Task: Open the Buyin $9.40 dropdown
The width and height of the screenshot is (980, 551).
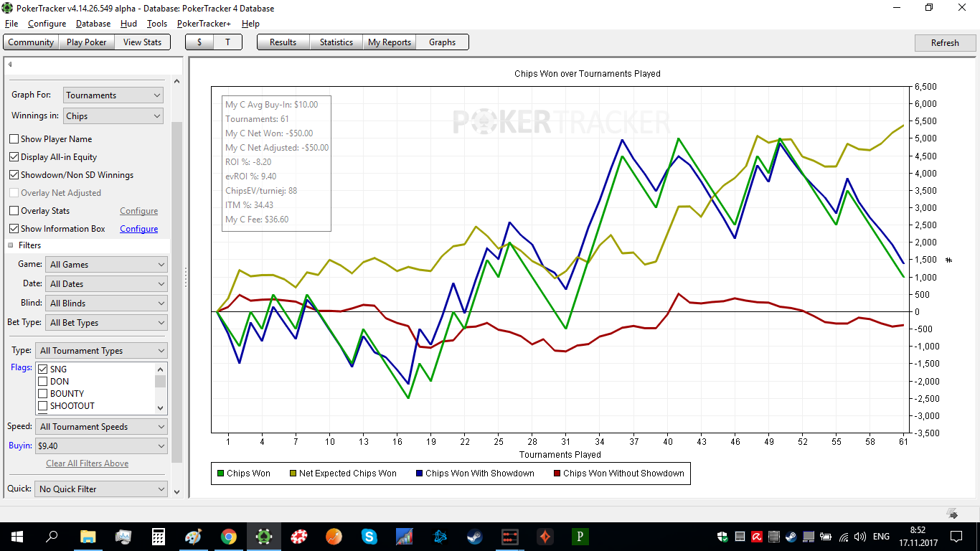Action: tap(101, 446)
